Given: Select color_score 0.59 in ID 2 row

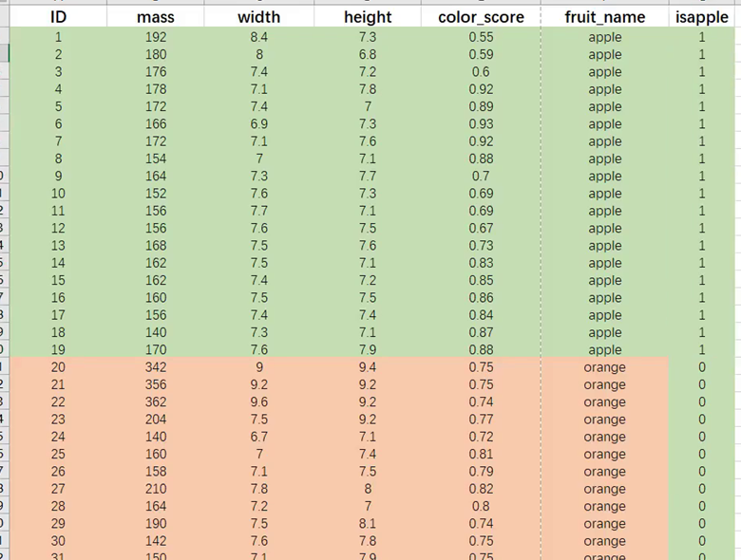Looking at the screenshot, I should (x=481, y=54).
